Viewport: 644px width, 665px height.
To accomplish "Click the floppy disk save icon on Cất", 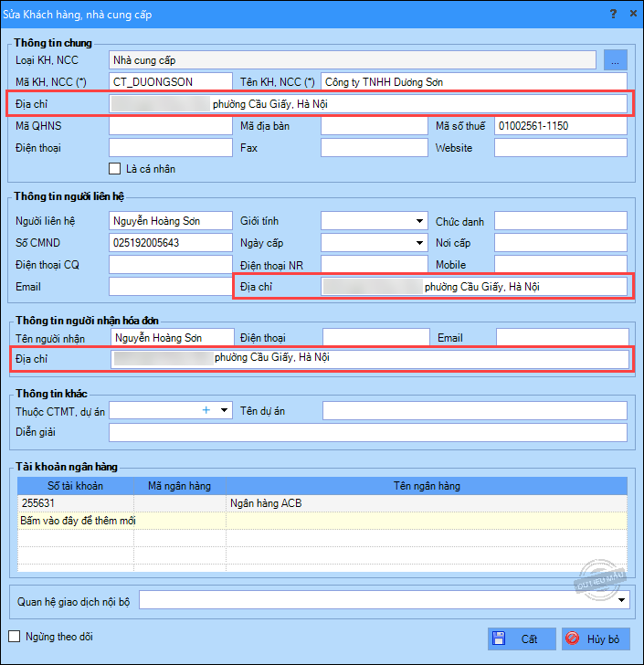I will [x=499, y=639].
